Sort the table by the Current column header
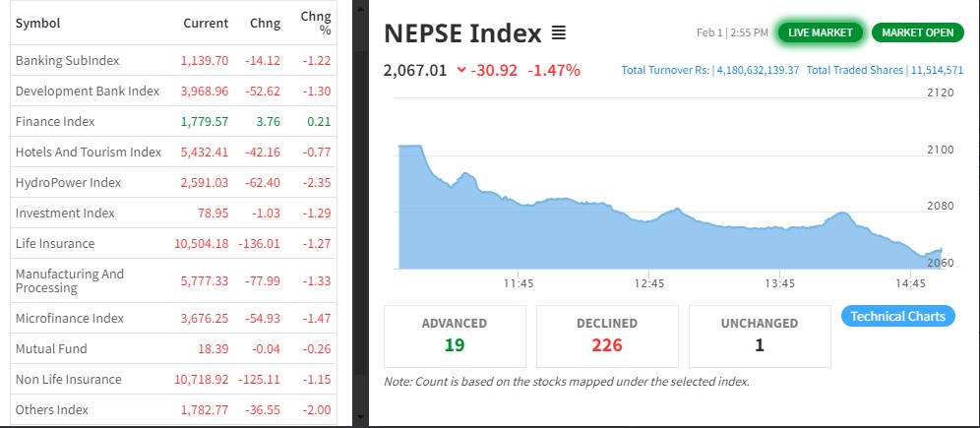 206,23
